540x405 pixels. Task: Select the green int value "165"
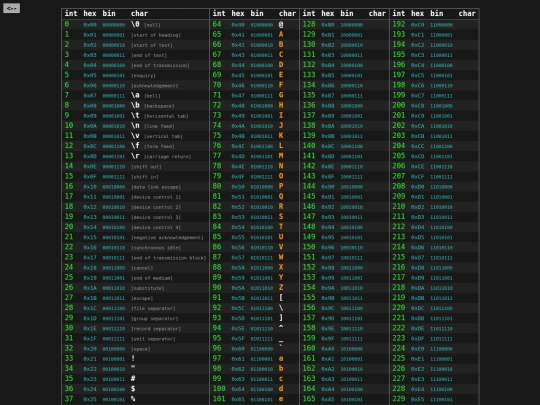pyautogui.click(x=309, y=399)
